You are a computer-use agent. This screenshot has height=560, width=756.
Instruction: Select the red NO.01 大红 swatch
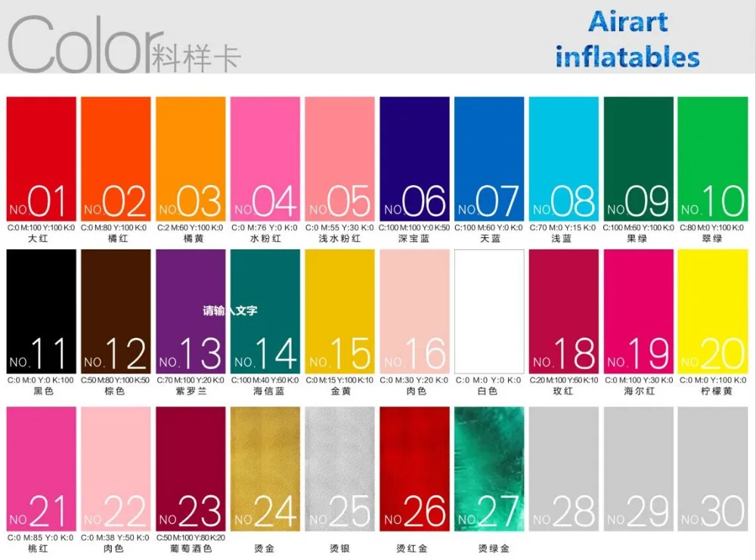(41, 159)
